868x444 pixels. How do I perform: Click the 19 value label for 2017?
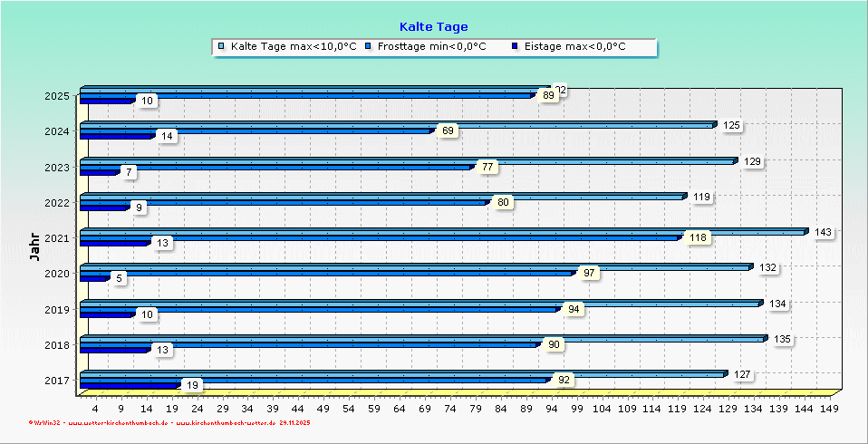[192, 385]
